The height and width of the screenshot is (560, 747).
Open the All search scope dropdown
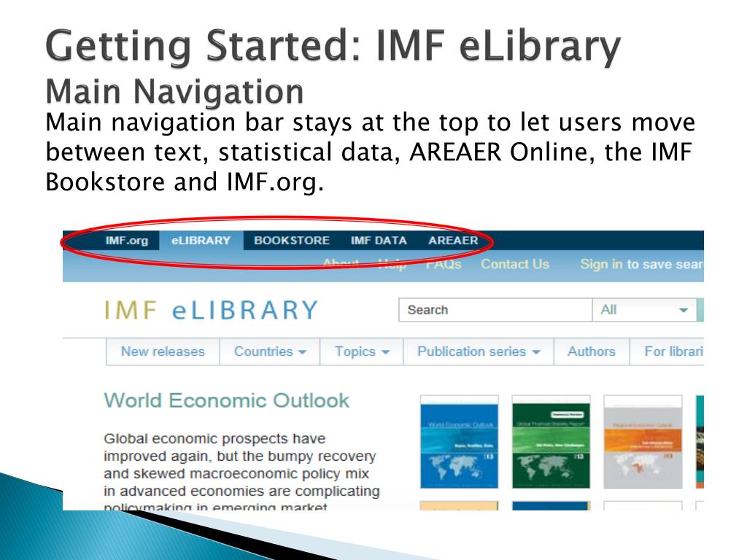[x=644, y=310]
